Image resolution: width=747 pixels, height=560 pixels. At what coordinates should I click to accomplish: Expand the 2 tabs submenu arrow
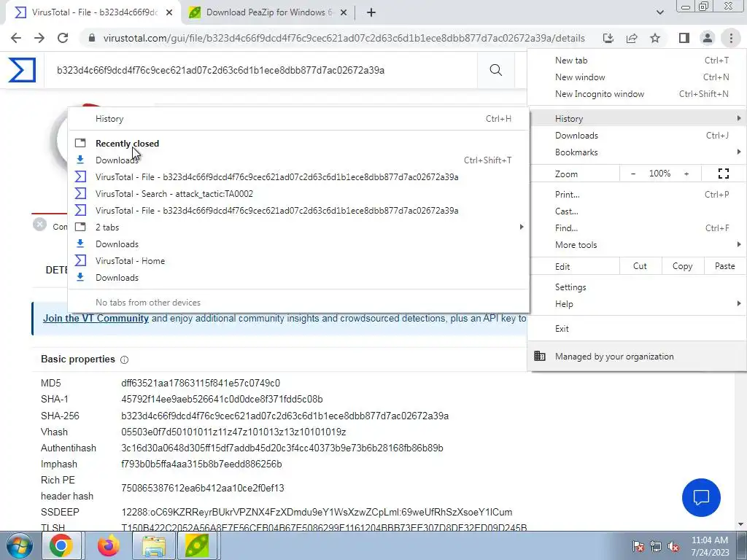(x=521, y=227)
